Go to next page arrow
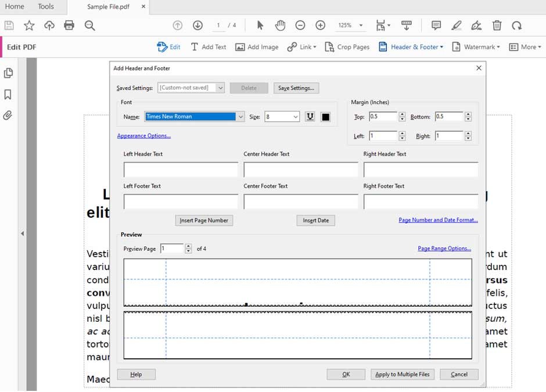 point(198,26)
